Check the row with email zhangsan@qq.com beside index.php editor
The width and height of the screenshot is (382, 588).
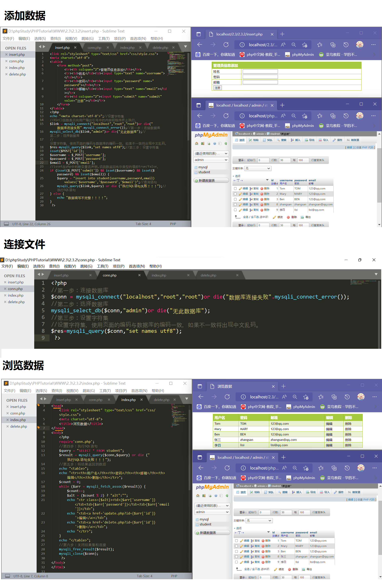tap(236, 557)
